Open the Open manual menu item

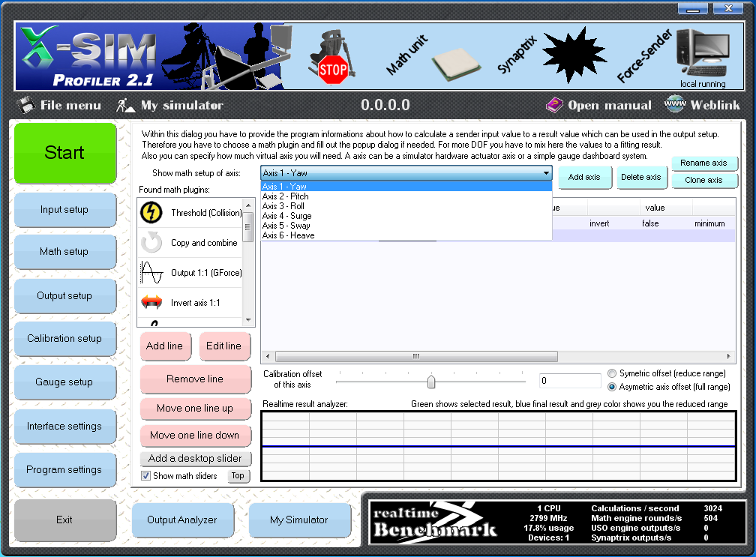(610, 105)
